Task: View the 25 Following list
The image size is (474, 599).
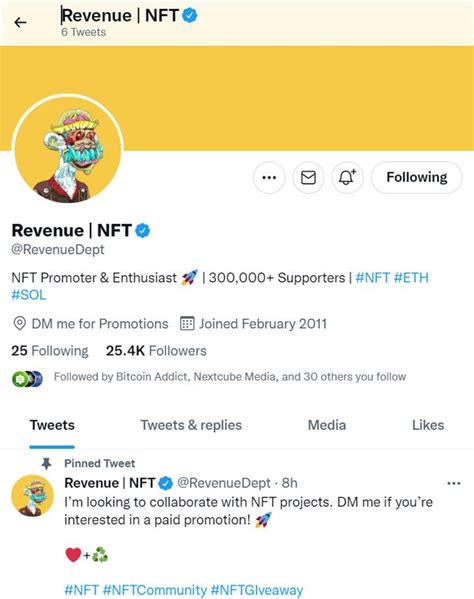Action: [50, 351]
